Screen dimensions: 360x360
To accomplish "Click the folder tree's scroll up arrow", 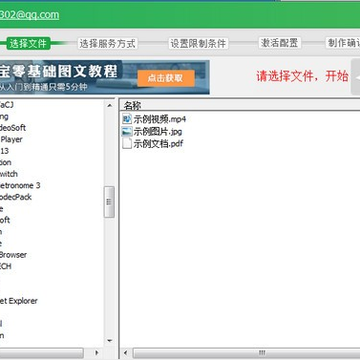I will coord(109,106).
